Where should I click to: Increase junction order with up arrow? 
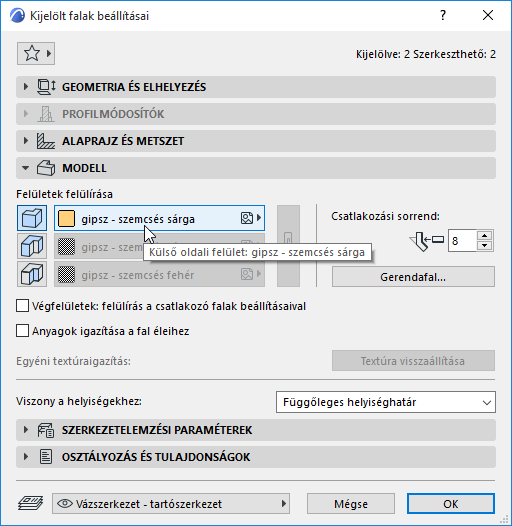[484, 235]
